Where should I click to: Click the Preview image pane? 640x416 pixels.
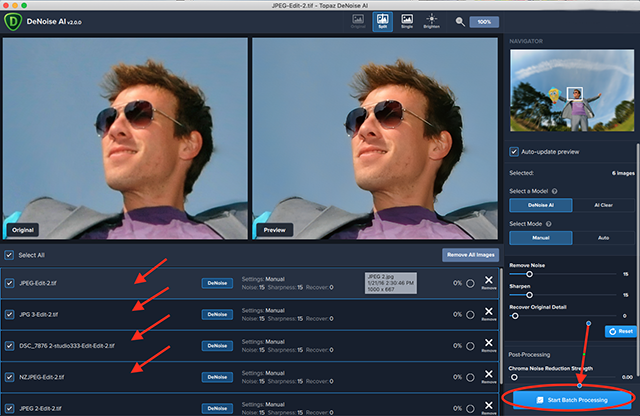375,138
